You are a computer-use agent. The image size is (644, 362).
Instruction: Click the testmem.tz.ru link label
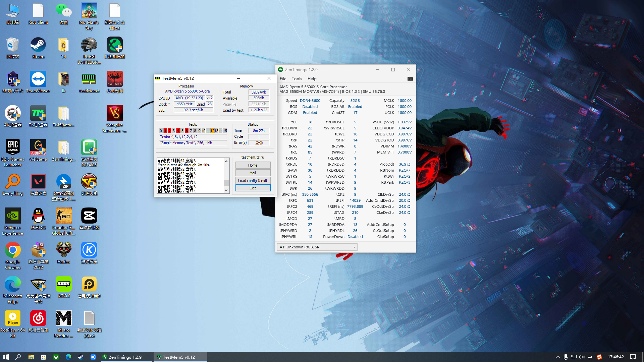click(x=253, y=157)
